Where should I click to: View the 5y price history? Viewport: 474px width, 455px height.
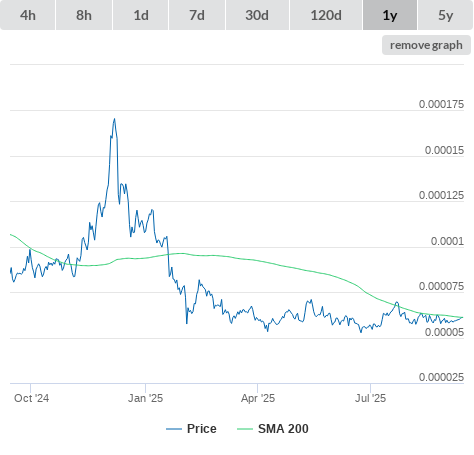click(446, 15)
